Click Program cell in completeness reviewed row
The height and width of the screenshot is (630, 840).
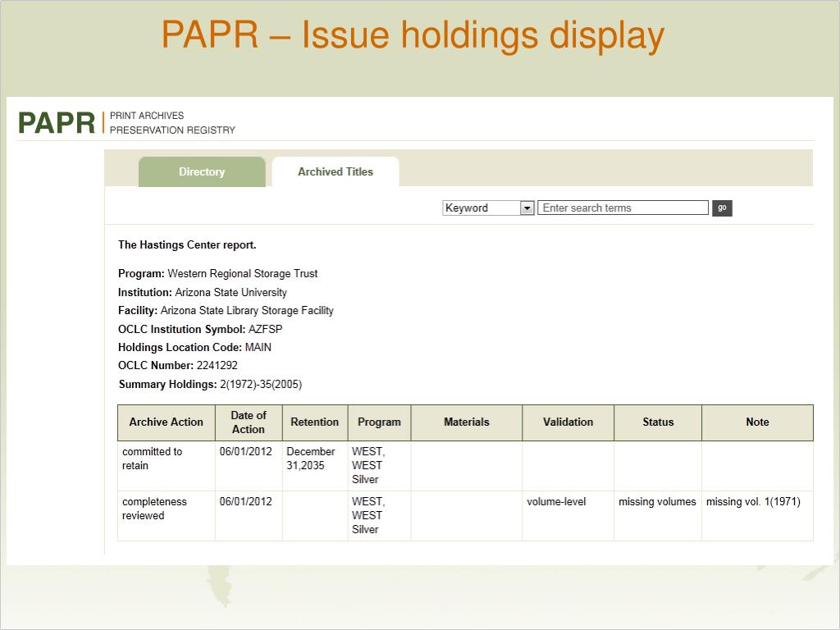[x=379, y=515]
